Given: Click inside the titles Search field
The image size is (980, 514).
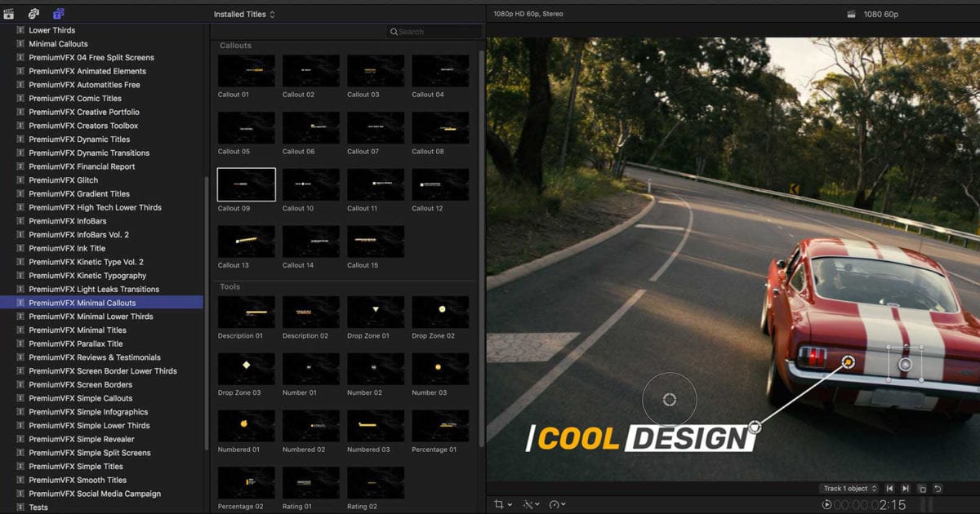Looking at the screenshot, I should click(x=434, y=31).
